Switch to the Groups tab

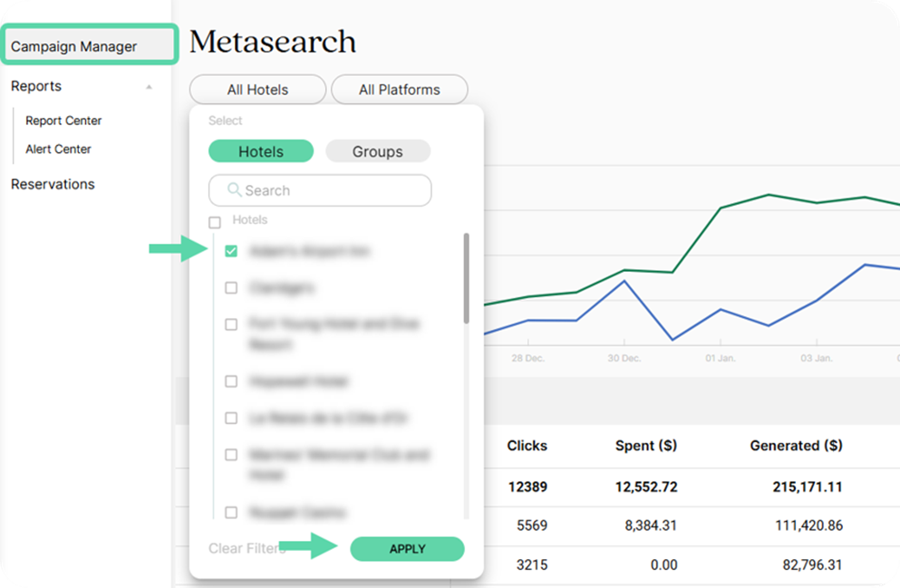tap(378, 151)
